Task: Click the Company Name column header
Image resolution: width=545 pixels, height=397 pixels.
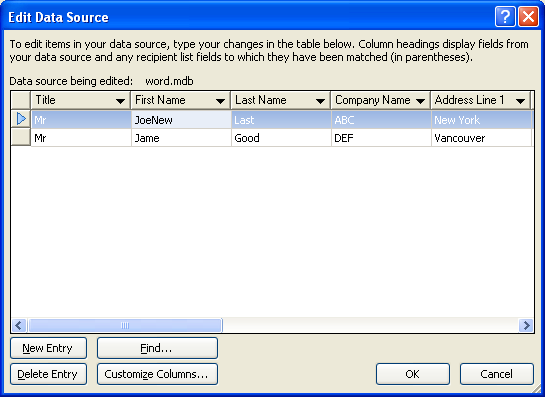Action: point(381,100)
